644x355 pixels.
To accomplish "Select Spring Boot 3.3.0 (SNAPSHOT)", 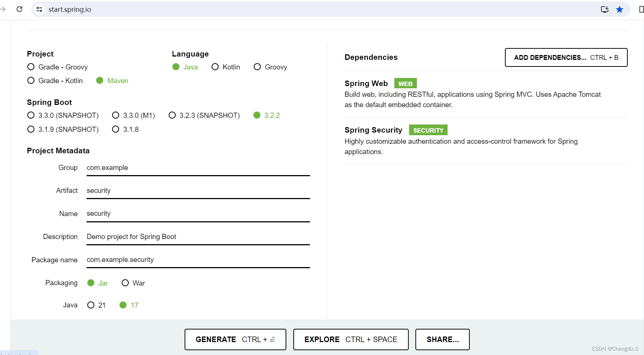I will pyautogui.click(x=63, y=115).
